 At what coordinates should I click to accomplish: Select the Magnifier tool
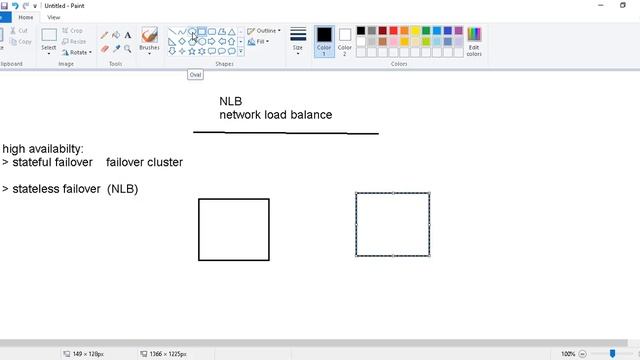[x=128, y=49]
